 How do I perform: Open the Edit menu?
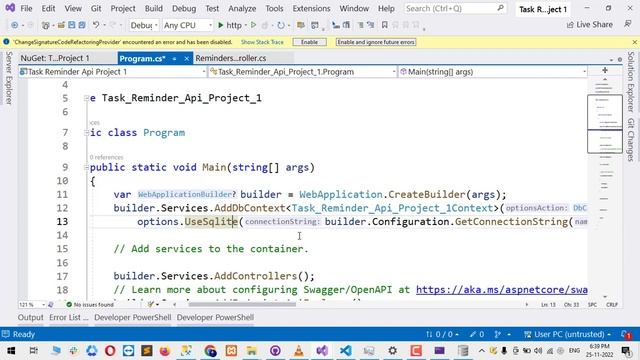pos(48,8)
